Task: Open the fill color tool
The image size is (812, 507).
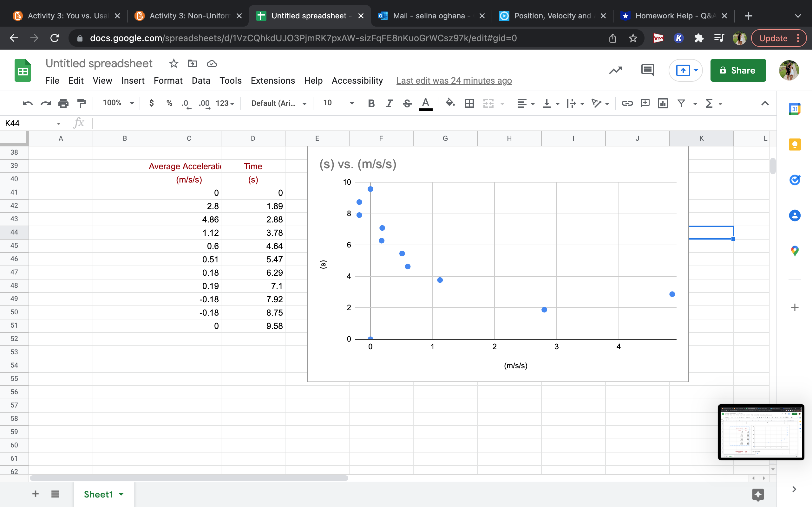Action: pyautogui.click(x=450, y=103)
